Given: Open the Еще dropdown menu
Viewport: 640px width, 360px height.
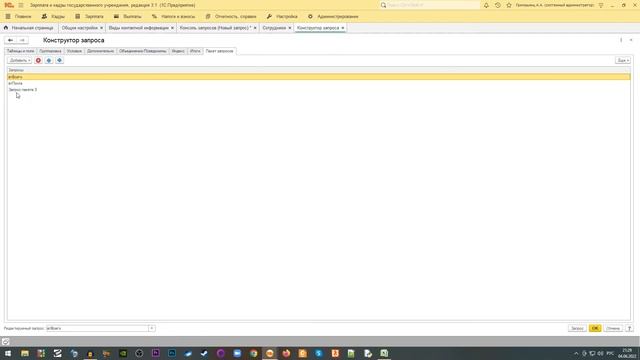Looking at the screenshot, I should [x=623, y=60].
